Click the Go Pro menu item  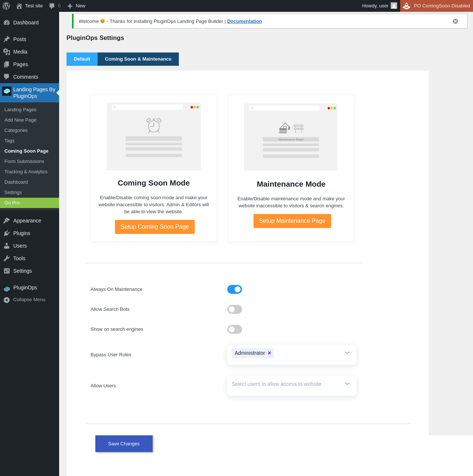[30, 203]
